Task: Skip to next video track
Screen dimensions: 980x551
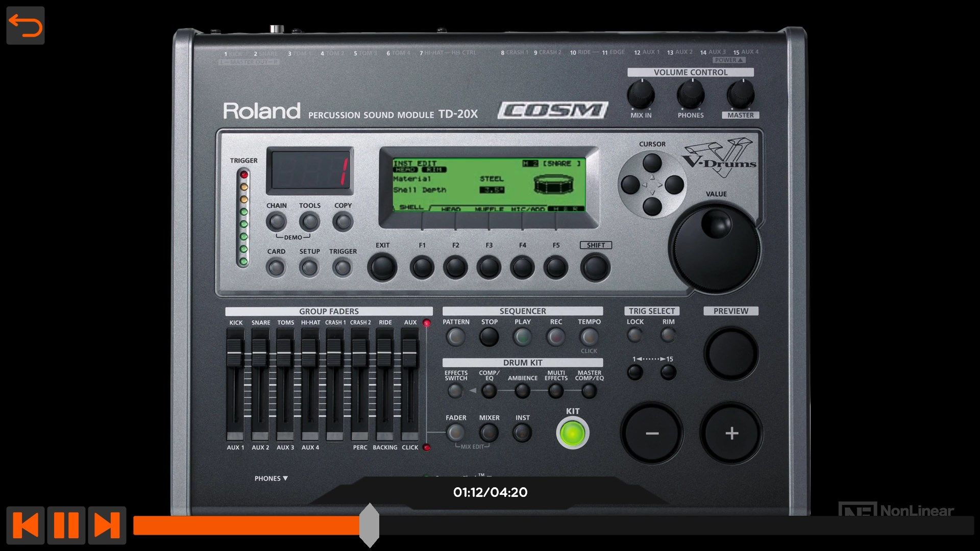Action: tap(107, 525)
